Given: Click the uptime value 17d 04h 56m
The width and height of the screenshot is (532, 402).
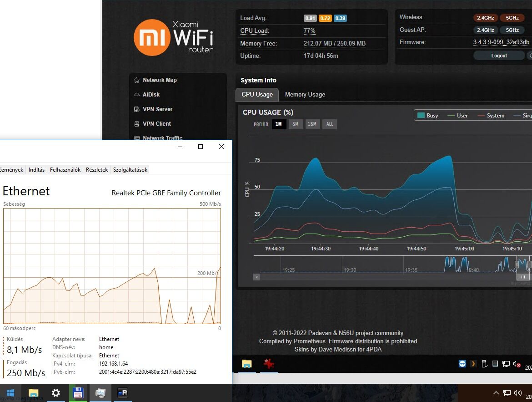Looking at the screenshot, I should point(321,56).
